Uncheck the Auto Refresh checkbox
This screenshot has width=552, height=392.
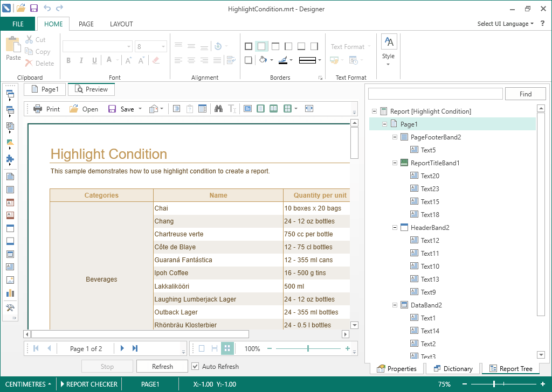pyautogui.click(x=195, y=367)
